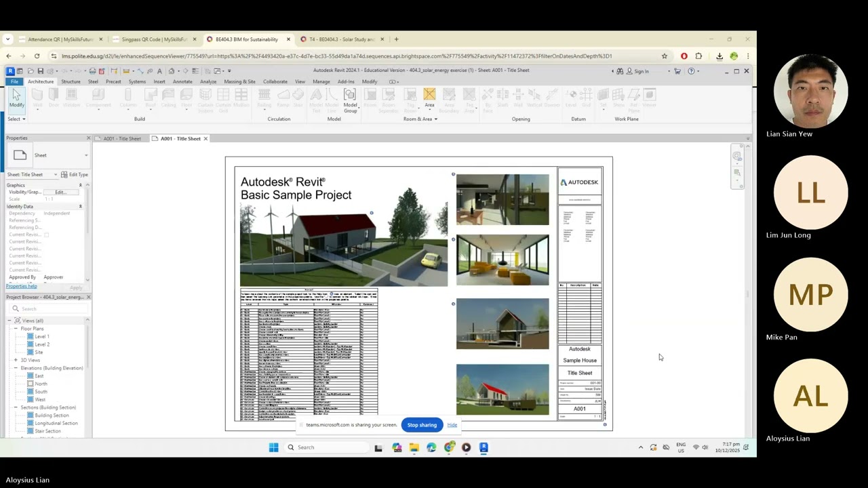Collapse the Floor Plans node
The width and height of the screenshot is (868, 488).
click(x=16, y=329)
